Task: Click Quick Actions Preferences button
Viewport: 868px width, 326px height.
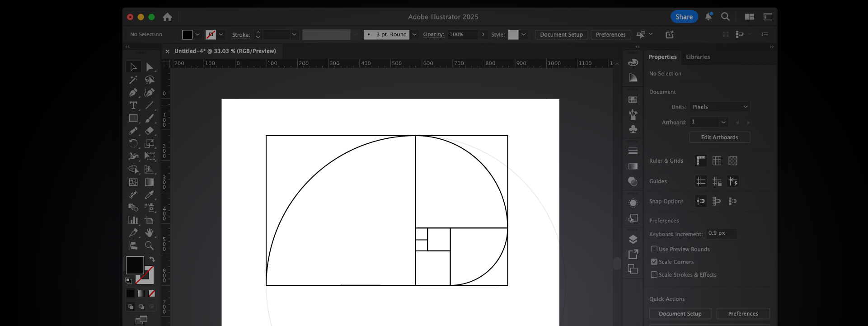Action: 743,314
